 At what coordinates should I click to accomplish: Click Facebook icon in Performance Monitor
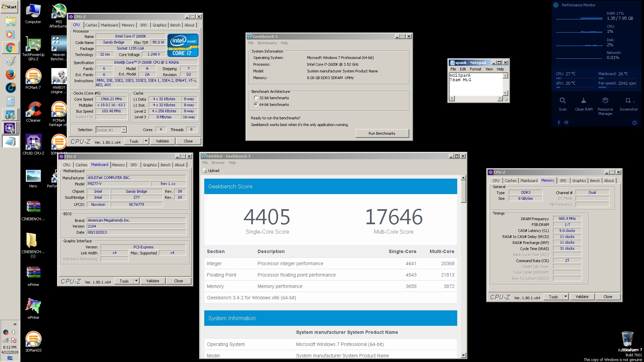click(559, 123)
